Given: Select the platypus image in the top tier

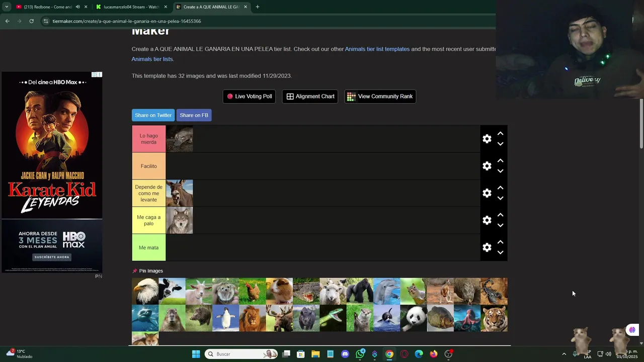Looking at the screenshot, I should pos(180,139).
